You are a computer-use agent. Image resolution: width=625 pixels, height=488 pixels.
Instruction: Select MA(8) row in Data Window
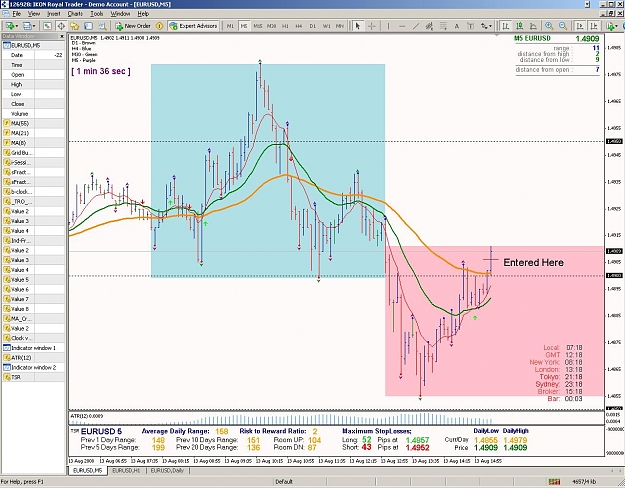[33, 143]
